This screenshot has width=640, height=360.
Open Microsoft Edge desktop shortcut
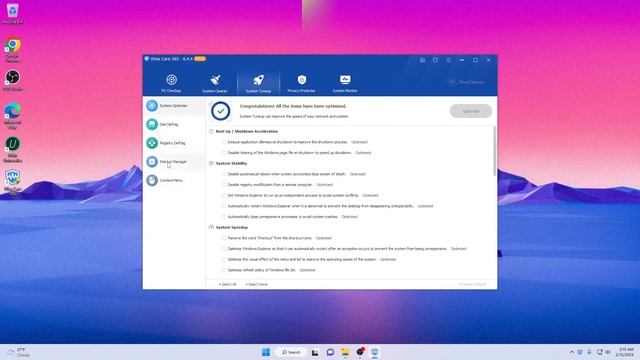[x=13, y=116]
